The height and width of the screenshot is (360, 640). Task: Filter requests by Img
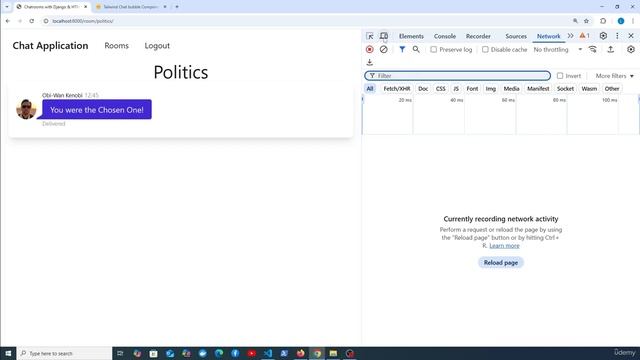(491, 89)
